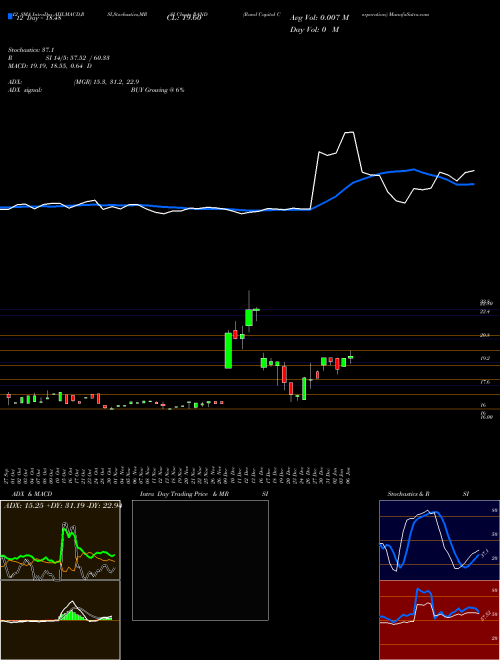Click the 'Stochastics: 37.1' reading

point(29,49)
